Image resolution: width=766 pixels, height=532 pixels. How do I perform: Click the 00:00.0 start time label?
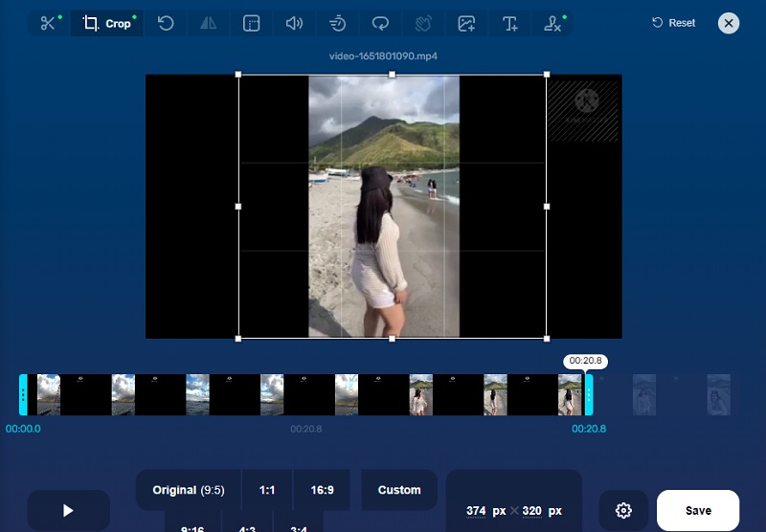click(23, 429)
